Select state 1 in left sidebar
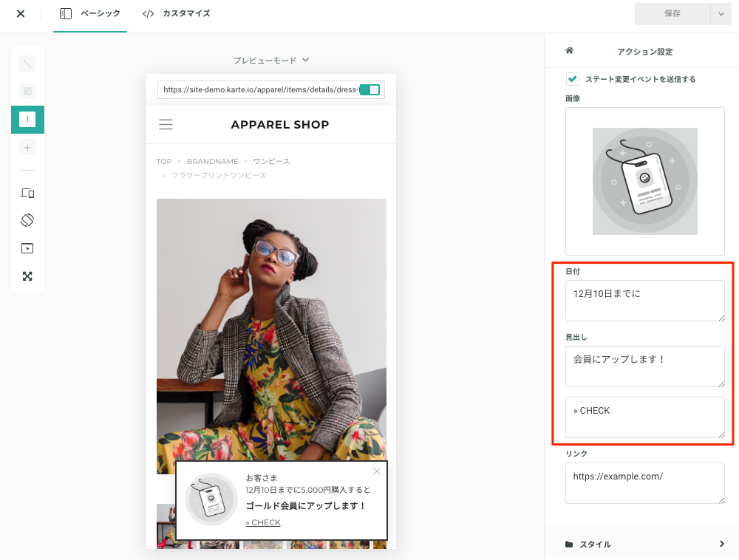739x560 pixels. [27, 119]
